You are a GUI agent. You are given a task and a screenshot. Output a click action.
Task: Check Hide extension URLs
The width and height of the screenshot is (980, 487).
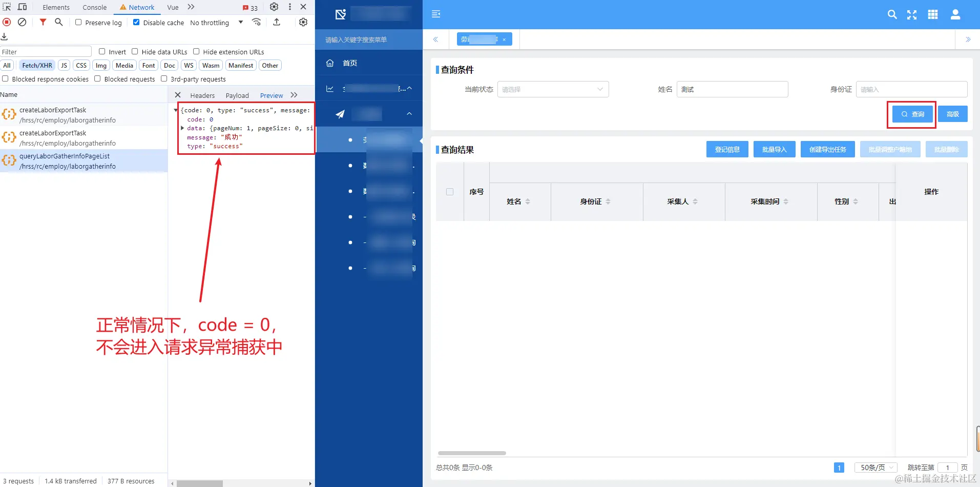coord(196,51)
